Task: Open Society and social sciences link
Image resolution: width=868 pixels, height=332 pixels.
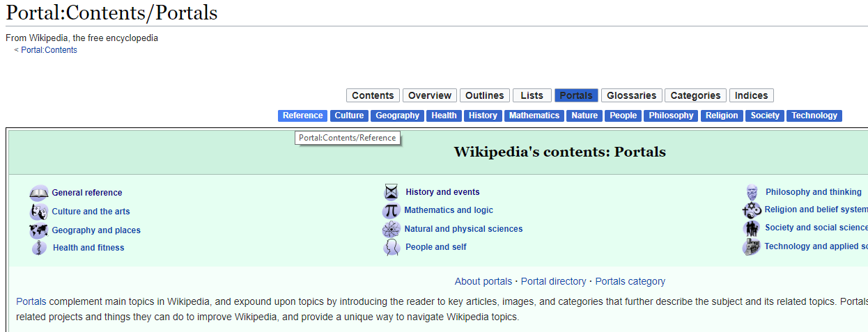Action: coord(816,228)
